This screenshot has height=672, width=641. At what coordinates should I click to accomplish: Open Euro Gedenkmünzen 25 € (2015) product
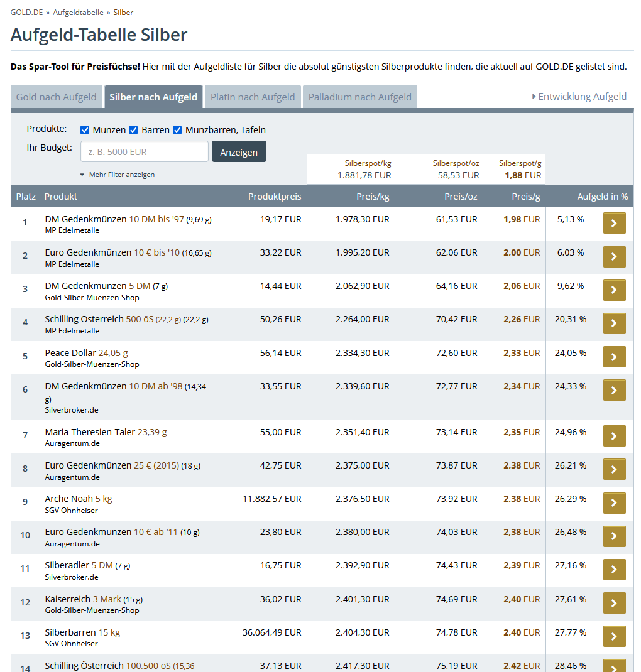pyautogui.click(x=123, y=465)
